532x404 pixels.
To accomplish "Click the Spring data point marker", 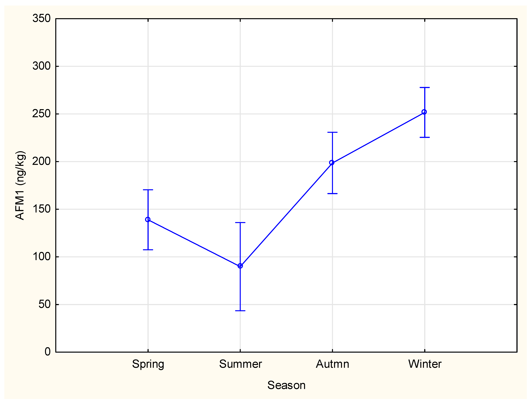I will (x=148, y=220).
